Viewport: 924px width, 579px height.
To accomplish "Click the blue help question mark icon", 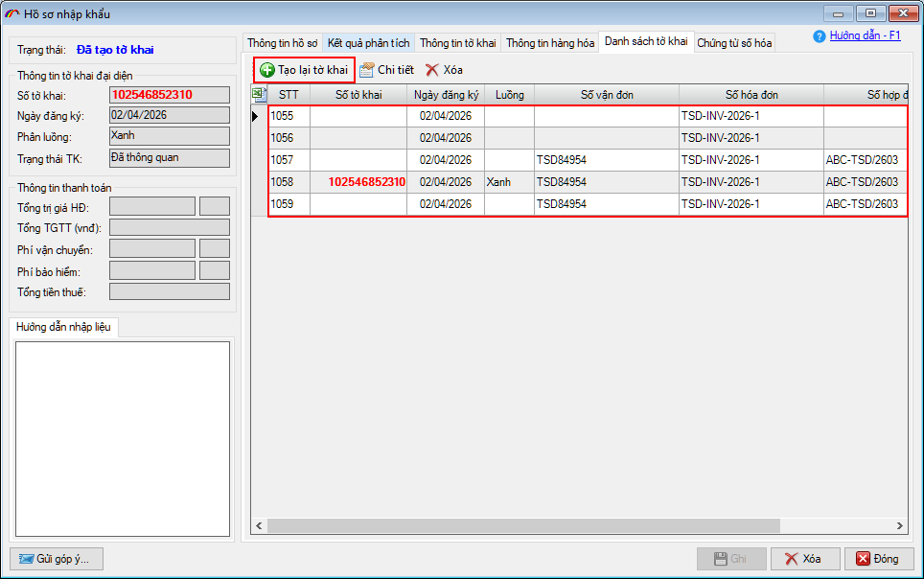I will point(820,36).
